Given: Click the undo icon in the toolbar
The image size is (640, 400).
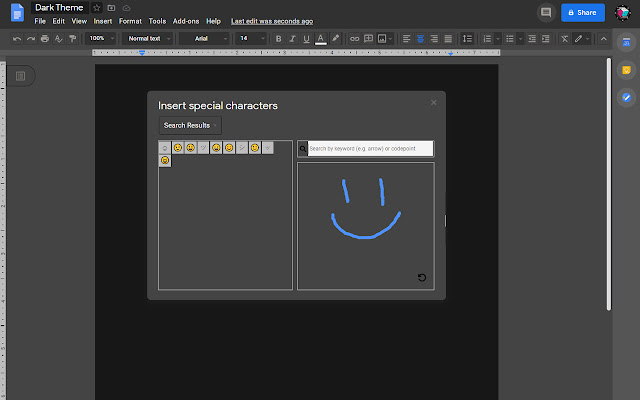Looking at the screenshot, I should pyautogui.click(x=17, y=39).
